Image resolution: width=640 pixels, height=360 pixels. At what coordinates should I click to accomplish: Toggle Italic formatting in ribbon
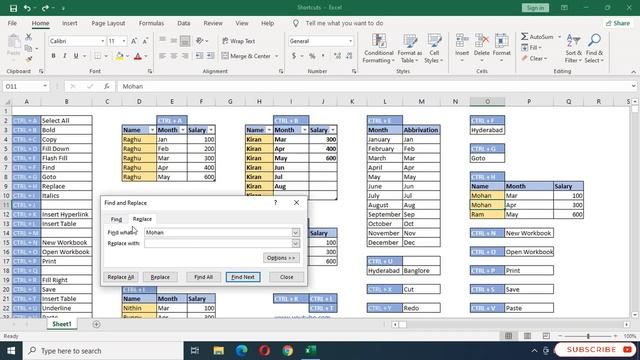click(x=64, y=56)
